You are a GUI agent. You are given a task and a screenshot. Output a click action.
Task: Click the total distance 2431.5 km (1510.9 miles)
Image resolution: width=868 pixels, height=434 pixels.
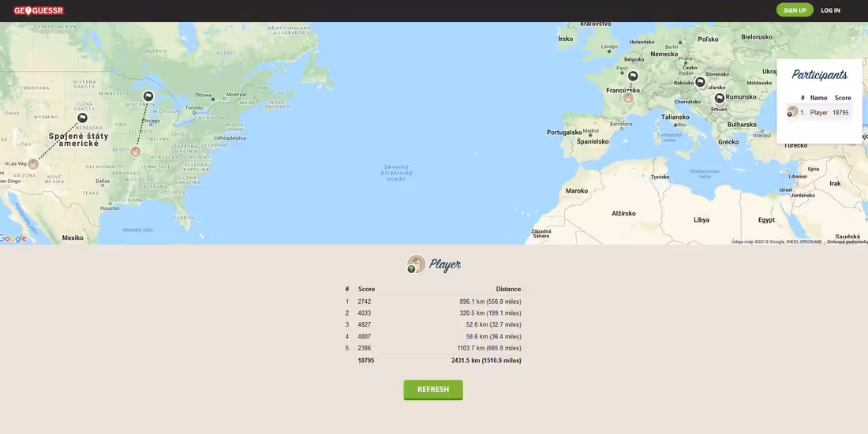point(486,361)
